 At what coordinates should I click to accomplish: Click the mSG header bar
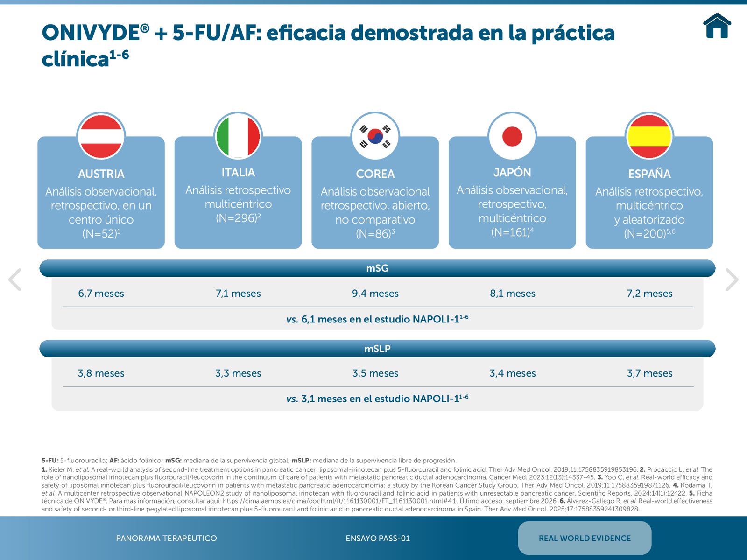tap(377, 268)
